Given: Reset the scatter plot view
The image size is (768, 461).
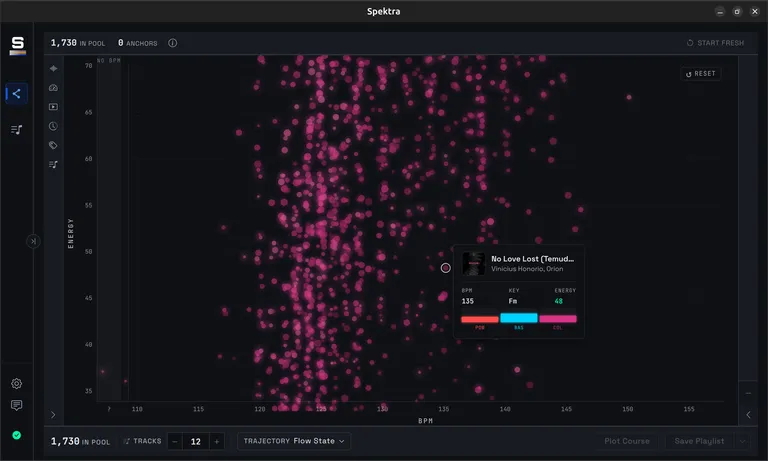Looking at the screenshot, I should click(701, 74).
